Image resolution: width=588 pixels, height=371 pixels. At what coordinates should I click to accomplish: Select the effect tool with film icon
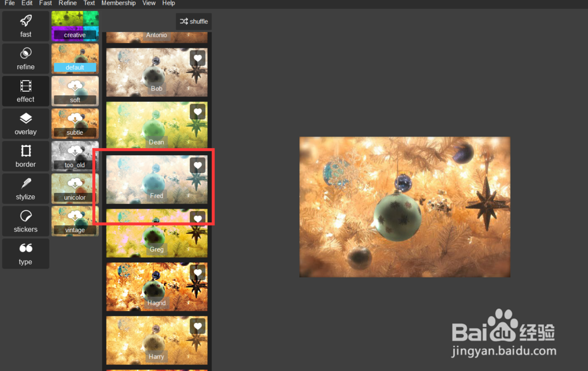click(x=25, y=91)
